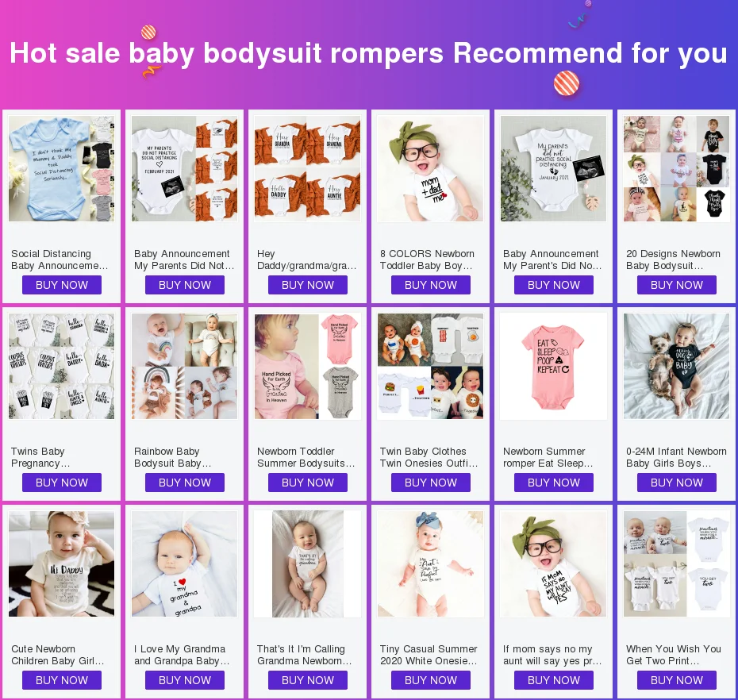Screen dimensions: 738x700
Task: Click BUY NOW for Hey Daddy/grandma bodysuit
Action: pyautogui.click(x=308, y=285)
